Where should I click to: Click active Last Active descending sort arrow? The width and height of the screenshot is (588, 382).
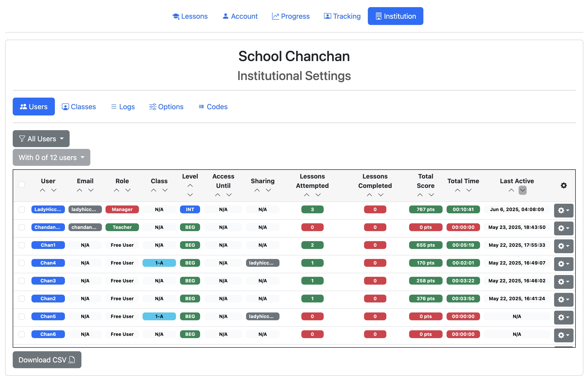(522, 190)
